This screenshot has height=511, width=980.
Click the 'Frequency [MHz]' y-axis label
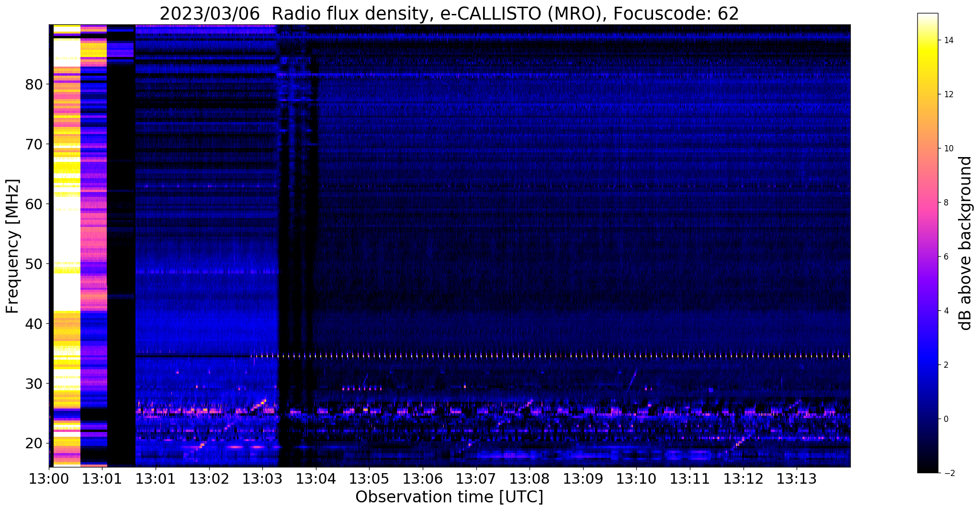click(x=12, y=246)
